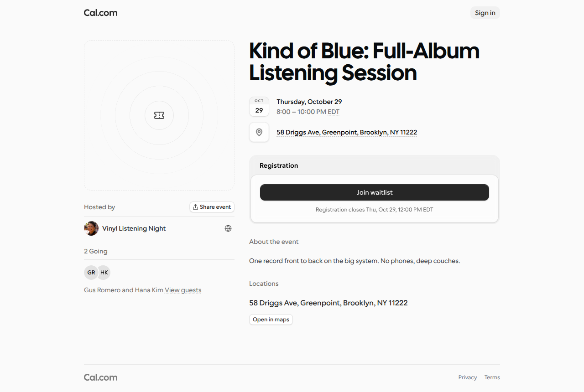
Task: Open the View guests link
Action: (x=183, y=290)
